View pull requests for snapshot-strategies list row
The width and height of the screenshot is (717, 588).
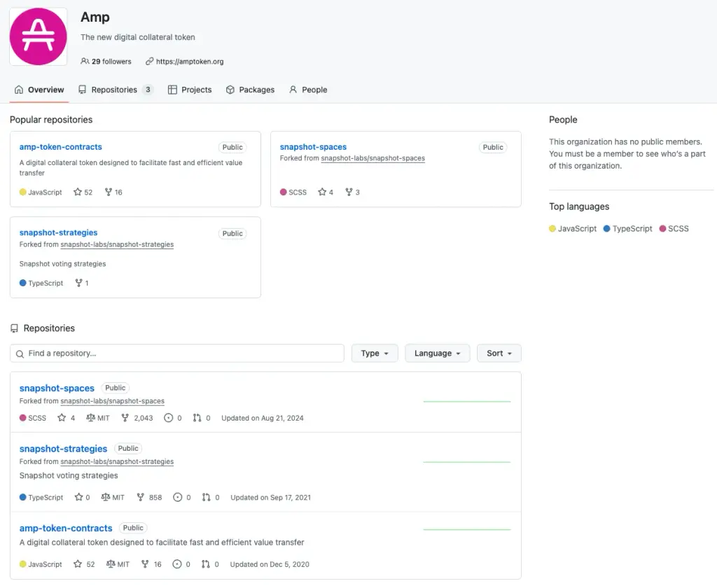point(211,498)
